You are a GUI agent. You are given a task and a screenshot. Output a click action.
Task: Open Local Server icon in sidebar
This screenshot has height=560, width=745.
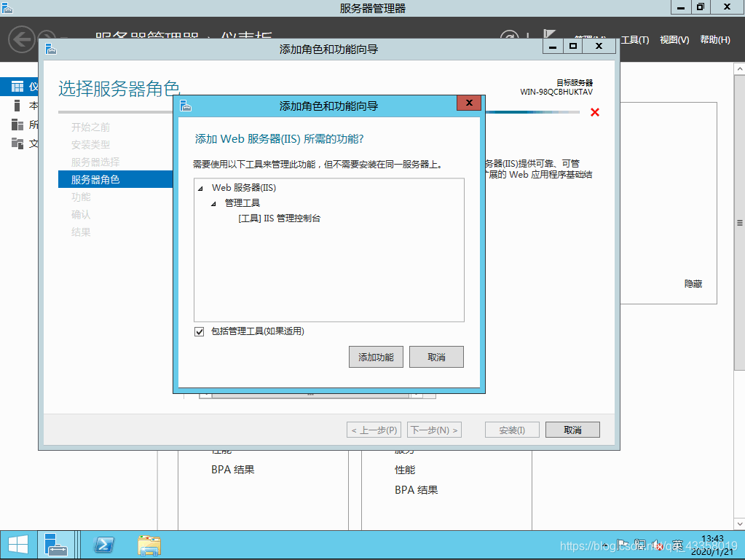coord(17,106)
